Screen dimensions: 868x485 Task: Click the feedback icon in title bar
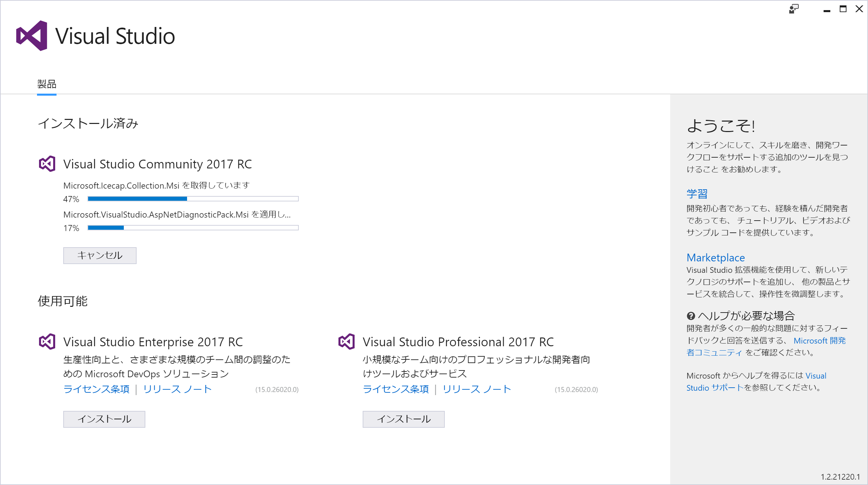coord(794,9)
